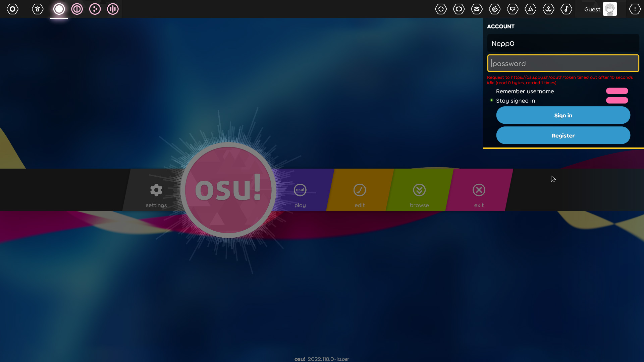Open the now playing music overlay
Screen dimensions: 644x362
(x=567, y=9)
